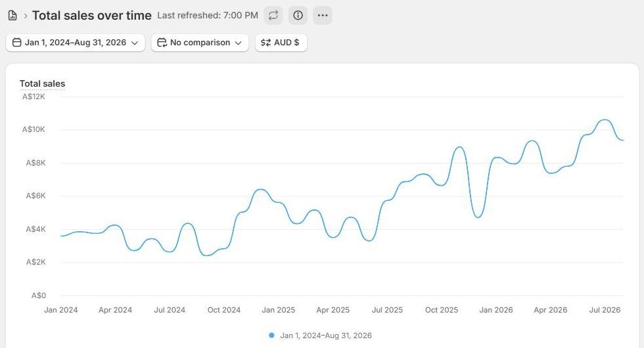Click the Jul 2024 axis label
Image resolution: width=644 pixels, height=348 pixels.
click(170, 310)
